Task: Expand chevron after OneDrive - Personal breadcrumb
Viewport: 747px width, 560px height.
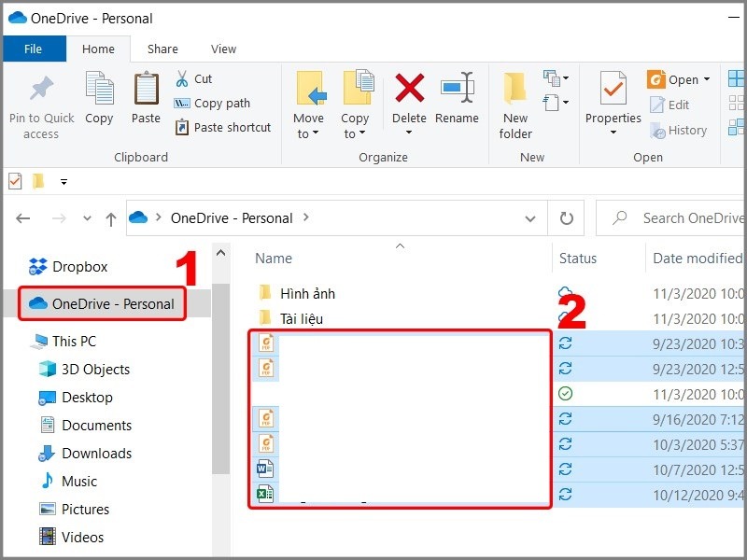Action: click(x=306, y=217)
